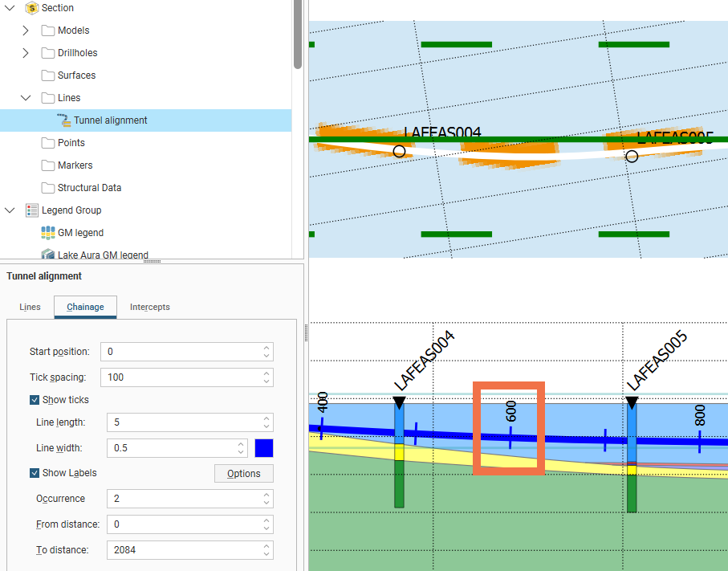The height and width of the screenshot is (571, 728).
Task: Switch to the Intercepts tab
Action: (x=149, y=307)
